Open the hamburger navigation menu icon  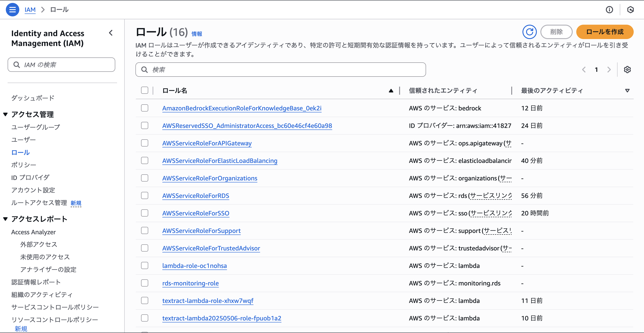12,10
